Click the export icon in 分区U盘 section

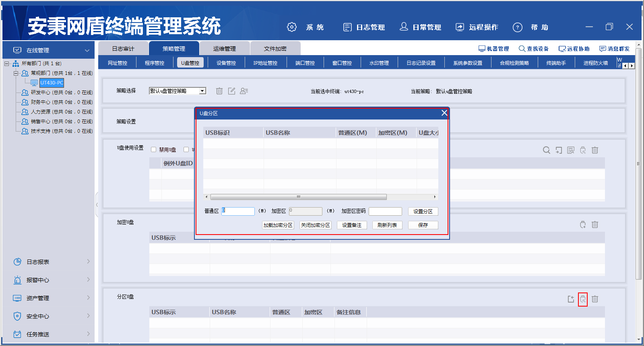[x=571, y=299]
